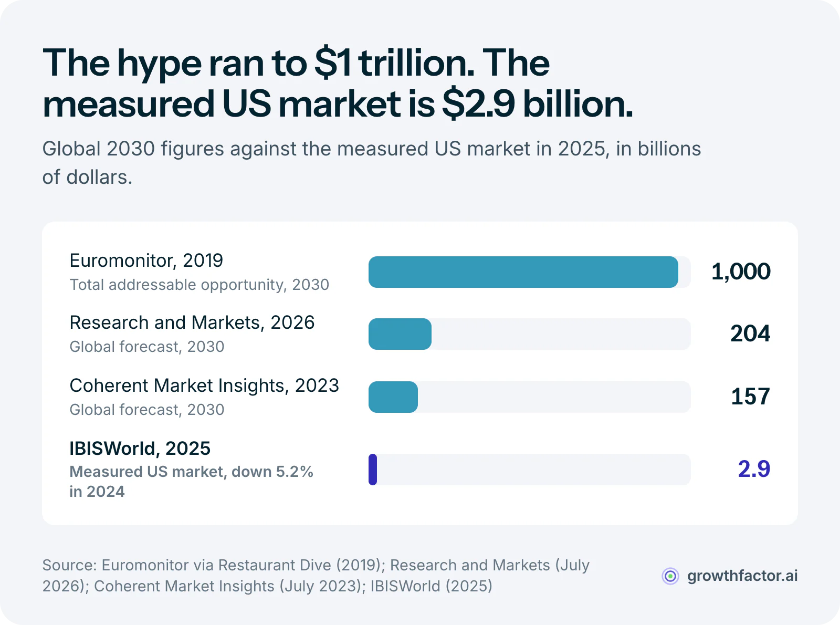
Task: Click the label "Coherent Market Insights, 2023"
Action: coord(204,386)
